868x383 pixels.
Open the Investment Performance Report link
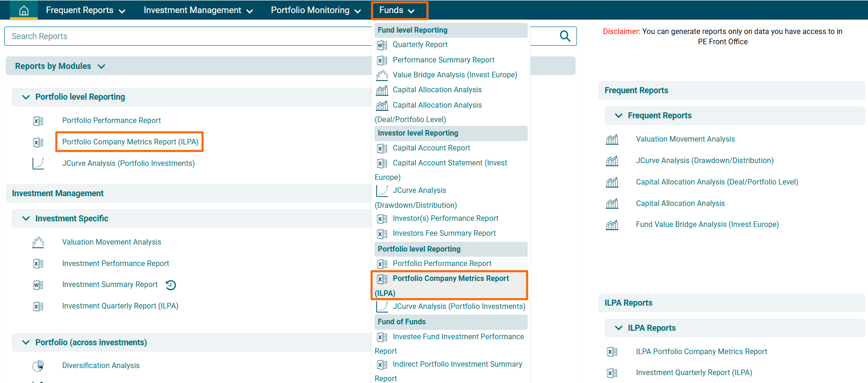click(115, 264)
